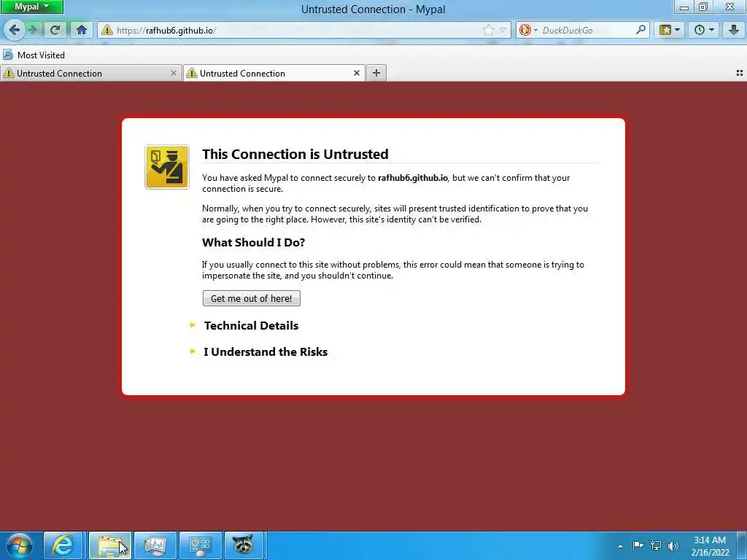The image size is (747, 560).
Task: Open the list all tabs grid icon
Action: tap(740, 73)
